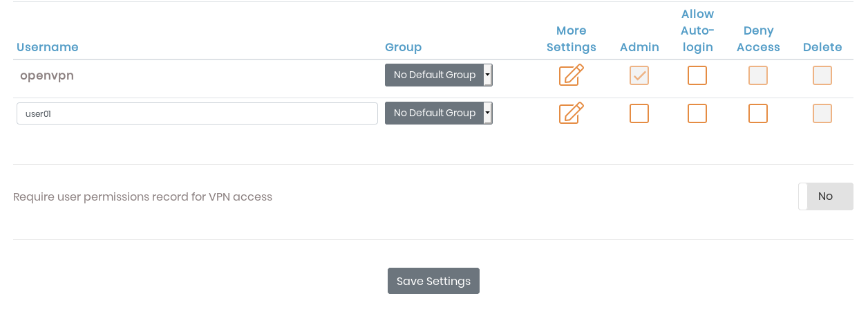This screenshot has width=868, height=312.
Task: Click the Group column header
Action: pos(403,47)
